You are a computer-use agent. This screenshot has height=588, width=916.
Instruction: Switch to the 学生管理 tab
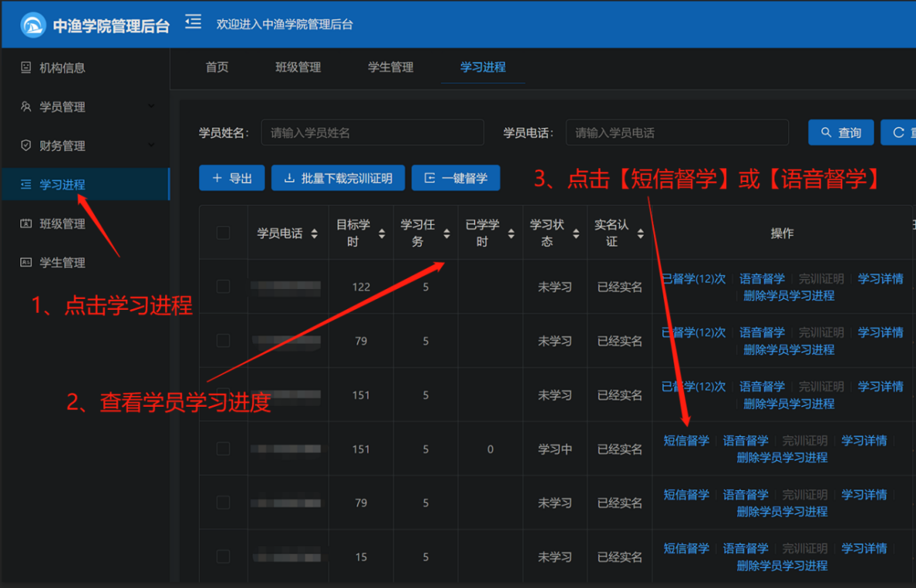click(391, 67)
